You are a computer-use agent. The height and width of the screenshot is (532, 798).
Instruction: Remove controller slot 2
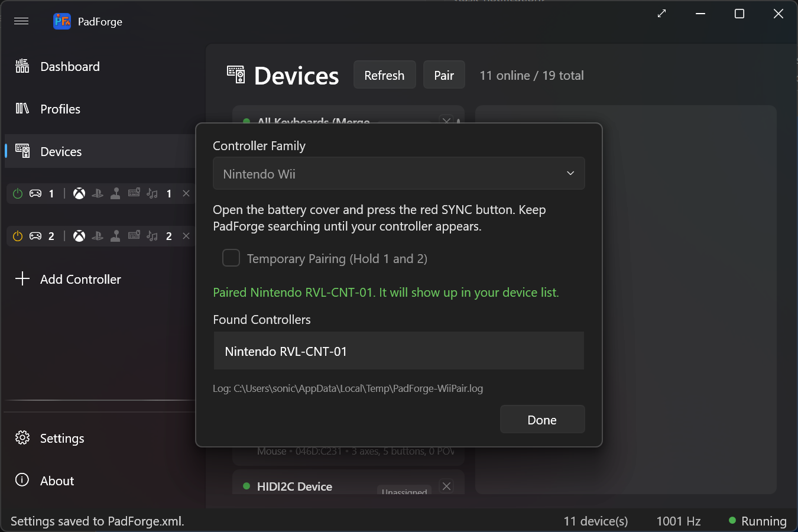click(x=186, y=236)
